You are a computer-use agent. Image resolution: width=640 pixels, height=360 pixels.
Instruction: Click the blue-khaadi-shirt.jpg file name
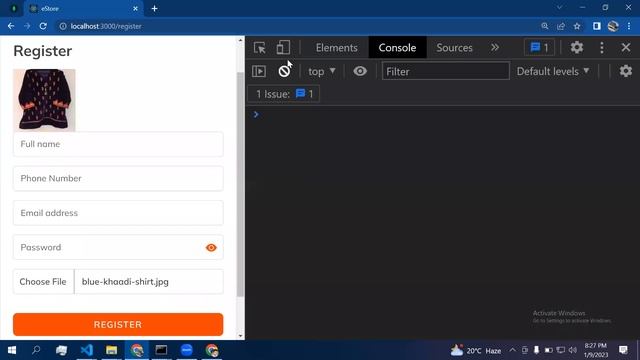(125, 282)
